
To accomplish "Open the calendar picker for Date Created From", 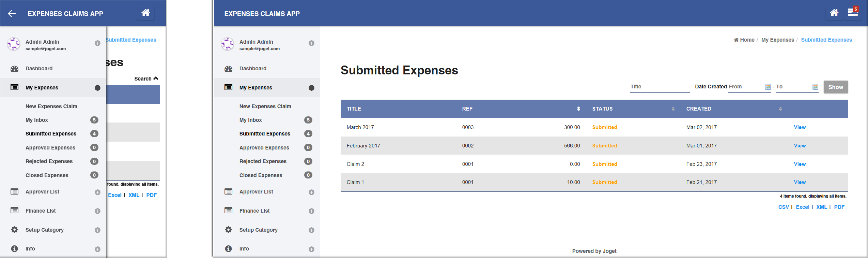I will point(768,87).
